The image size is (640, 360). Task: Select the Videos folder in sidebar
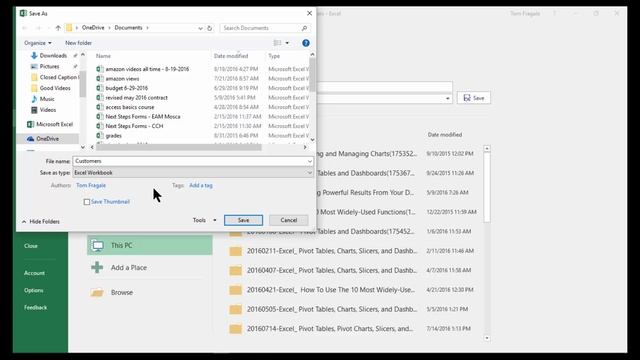(48, 110)
